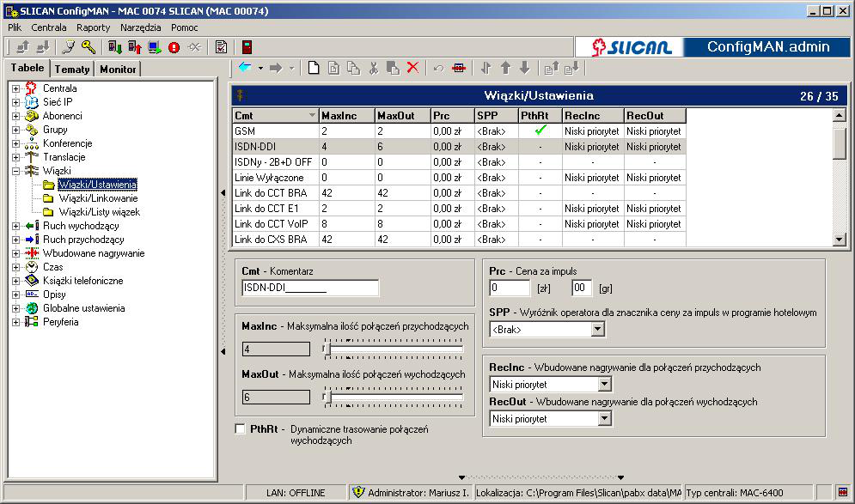Image resolution: width=855 pixels, height=504 pixels.
Task: Switch to the Tematy tab
Action: (72, 70)
